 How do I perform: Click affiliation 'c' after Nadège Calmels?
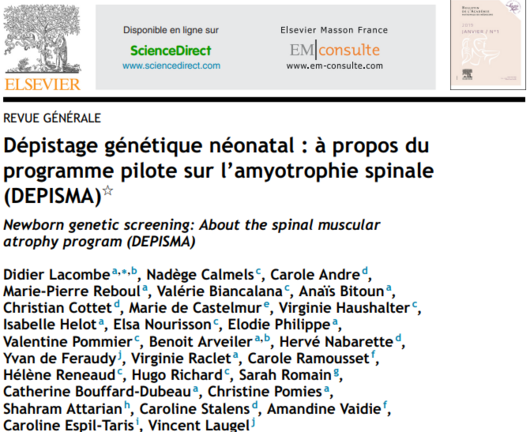click(x=258, y=271)
